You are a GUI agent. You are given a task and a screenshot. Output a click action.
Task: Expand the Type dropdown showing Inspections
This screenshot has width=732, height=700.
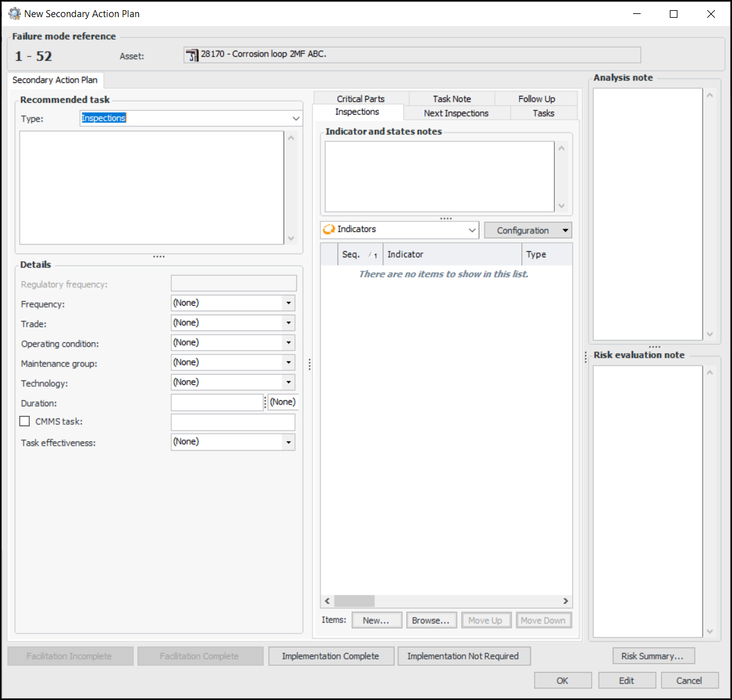tap(296, 119)
